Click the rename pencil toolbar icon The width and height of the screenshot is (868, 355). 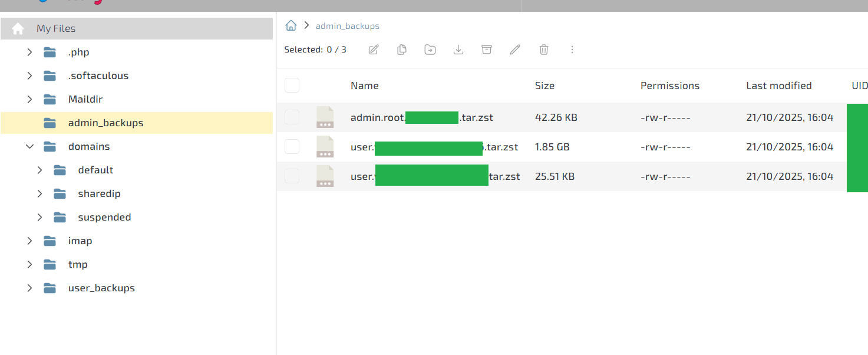515,50
